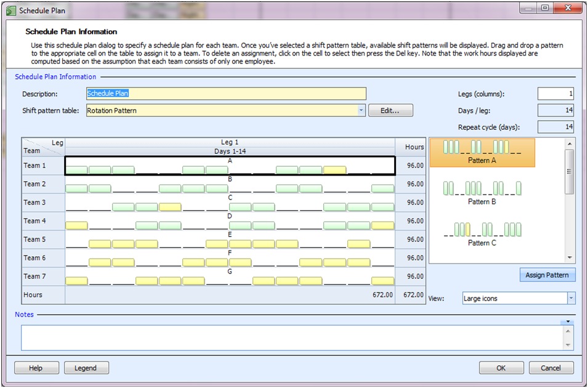Select Team 6 Leg 1 cell with pattern F
This screenshot has height=388, width=588.
(x=230, y=258)
